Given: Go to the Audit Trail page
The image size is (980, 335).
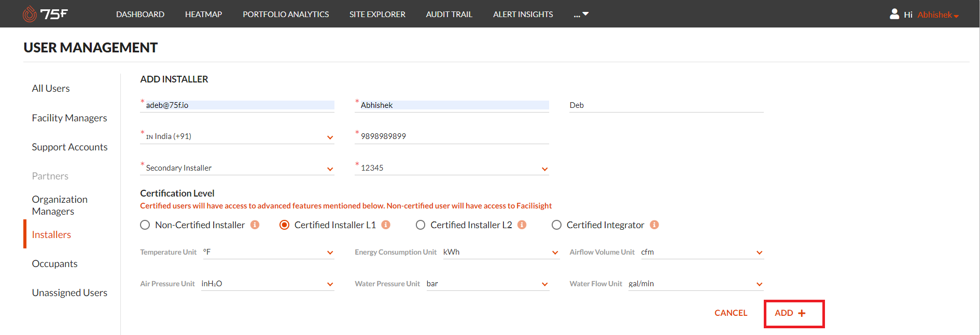Looking at the screenshot, I should (449, 15).
